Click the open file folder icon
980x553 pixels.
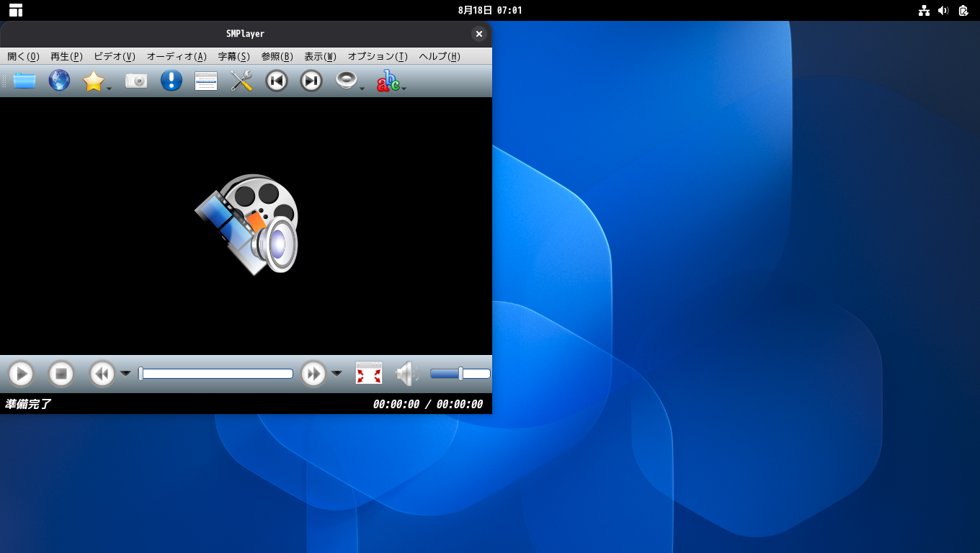pos(24,81)
